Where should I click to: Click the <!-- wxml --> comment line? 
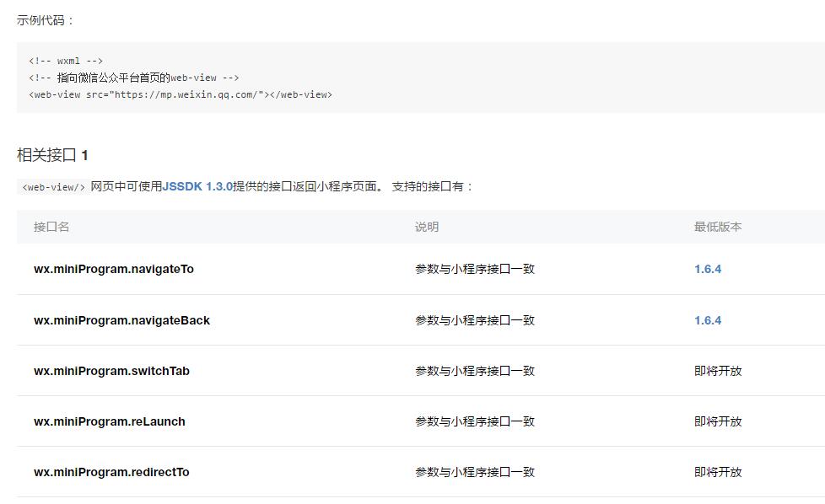click(66, 61)
